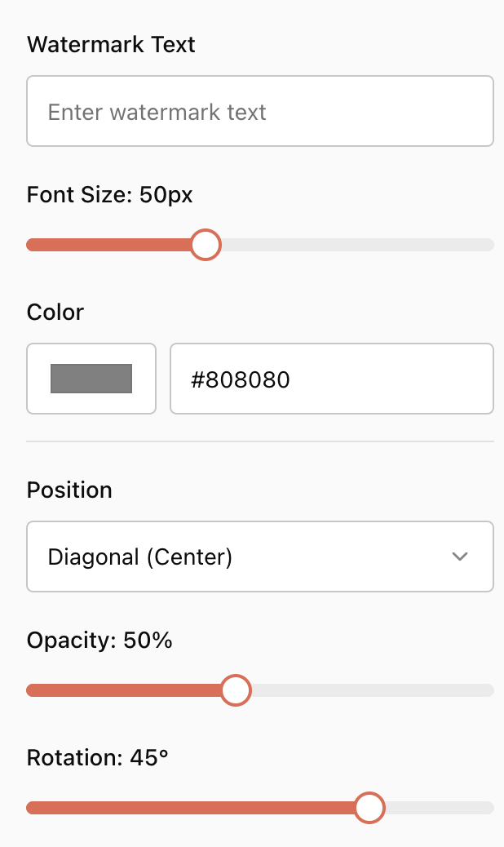Click the "Rotation: 45°" label
Image resolution: width=504 pixels, height=847 pixels.
coord(98,758)
